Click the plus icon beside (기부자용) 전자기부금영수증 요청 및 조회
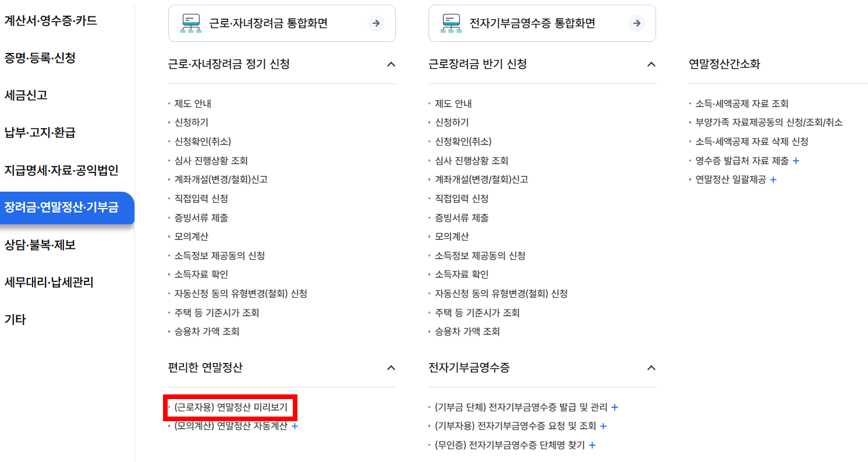Viewport: 868px width, 462px height. pos(603,426)
